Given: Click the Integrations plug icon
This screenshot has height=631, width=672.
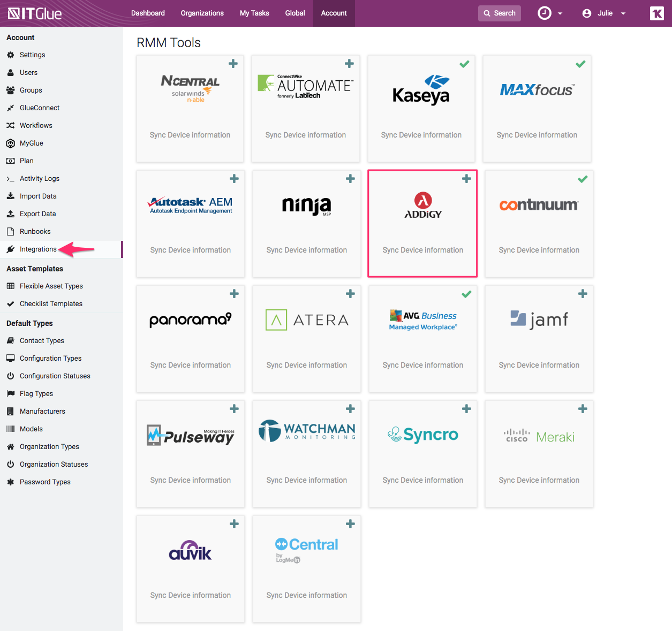Looking at the screenshot, I should pos(10,249).
